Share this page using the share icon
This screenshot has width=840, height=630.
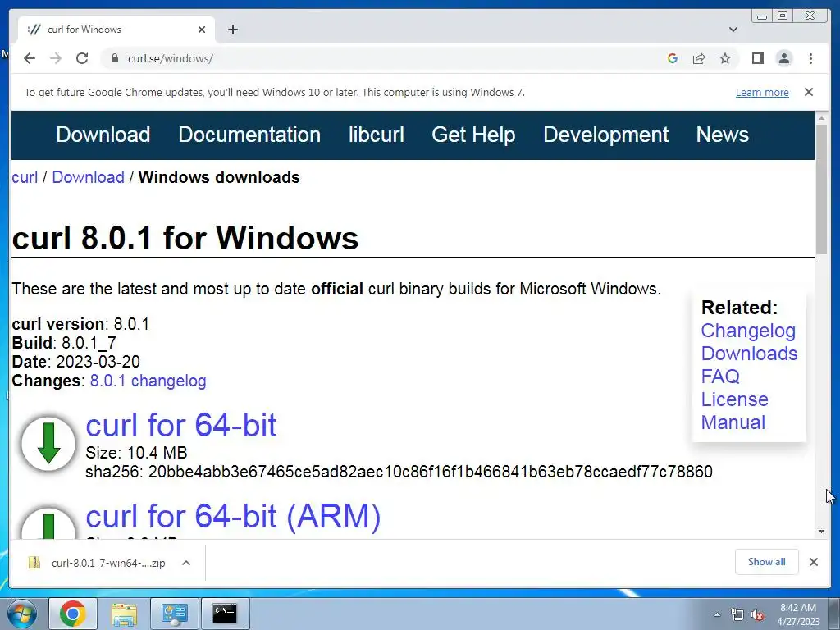pos(699,58)
